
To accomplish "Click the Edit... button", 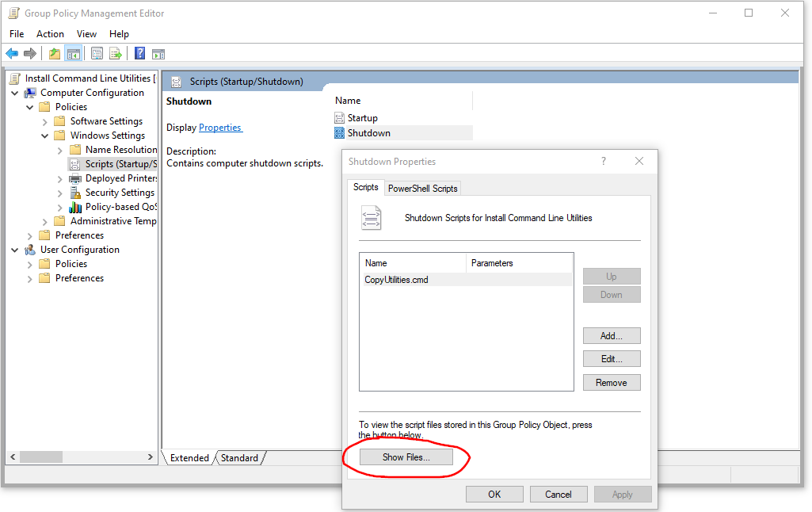I will (x=612, y=358).
